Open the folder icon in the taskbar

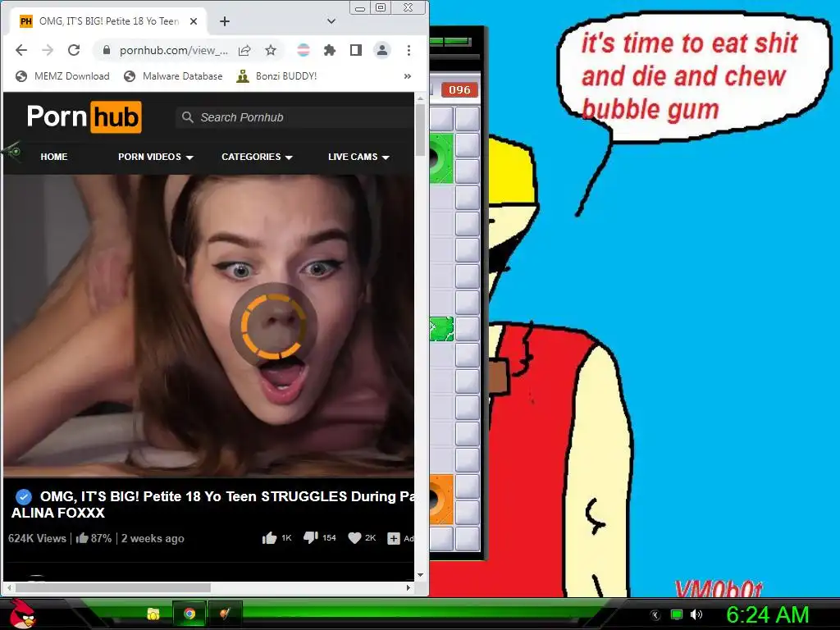pos(153,614)
